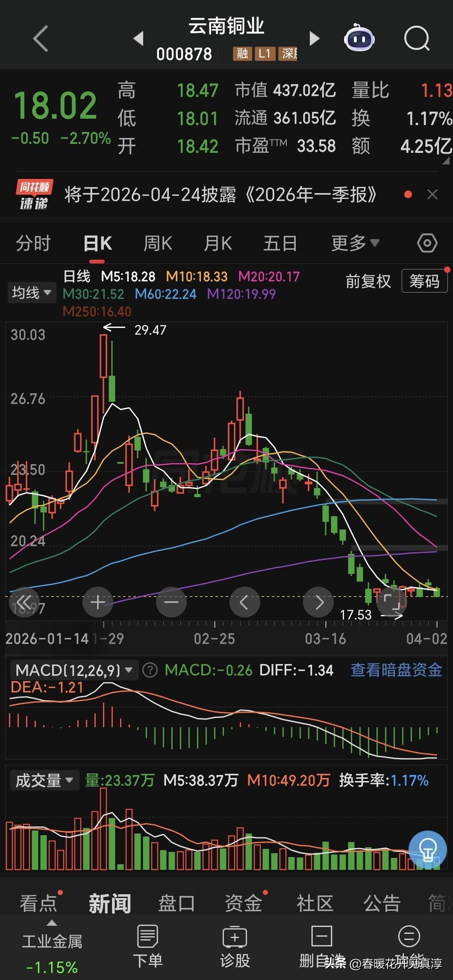The image size is (453, 980).
Task: Expand the 更多 more periods dropdown
Action: [355, 243]
